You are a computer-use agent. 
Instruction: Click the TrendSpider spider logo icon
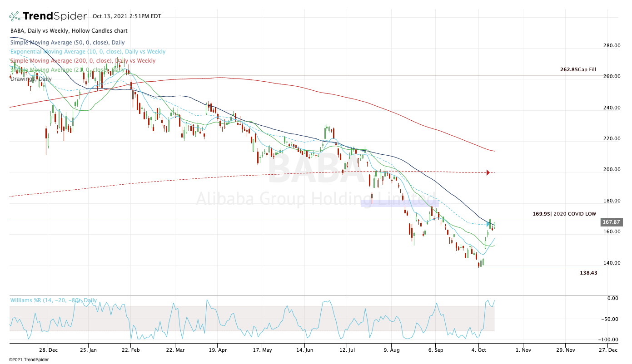(x=15, y=16)
